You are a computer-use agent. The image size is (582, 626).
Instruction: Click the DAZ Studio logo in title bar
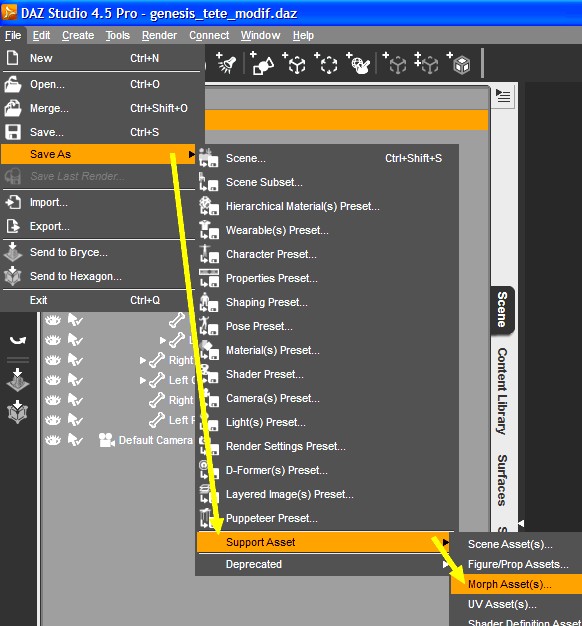(x=9, y=12)
